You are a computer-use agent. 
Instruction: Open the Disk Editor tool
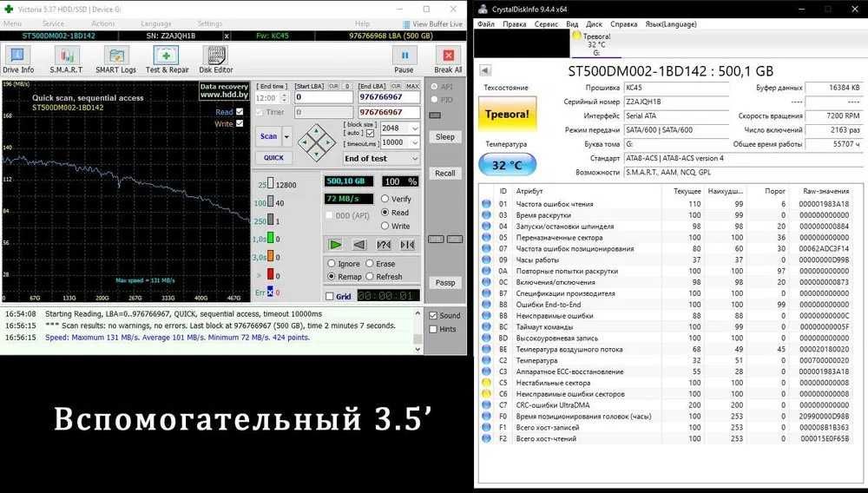coord(216,60)
